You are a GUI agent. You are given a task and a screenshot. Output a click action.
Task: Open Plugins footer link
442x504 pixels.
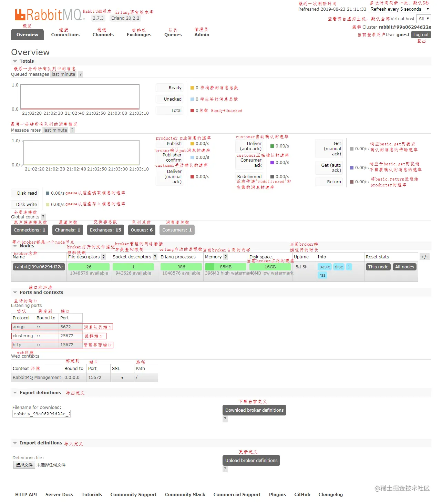coord(278,495)
